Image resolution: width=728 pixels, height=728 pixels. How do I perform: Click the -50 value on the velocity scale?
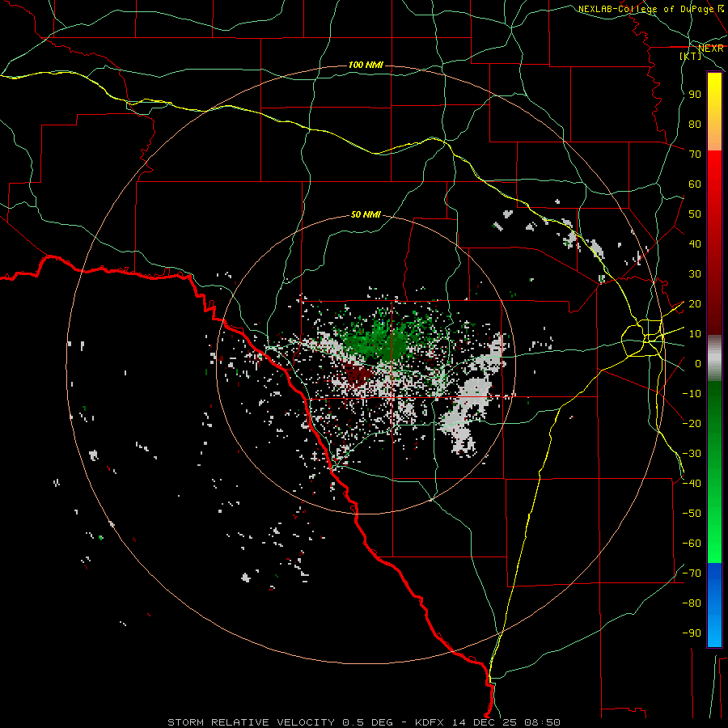(692, 514)
